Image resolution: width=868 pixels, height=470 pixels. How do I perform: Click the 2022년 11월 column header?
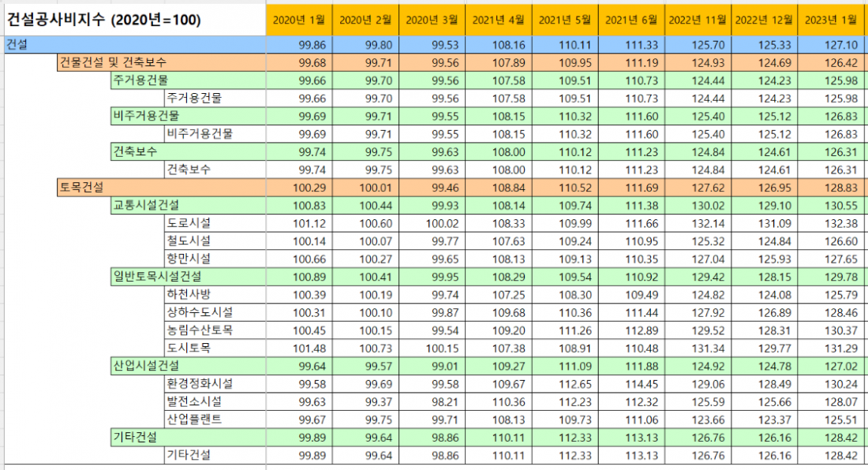(698, 20)
